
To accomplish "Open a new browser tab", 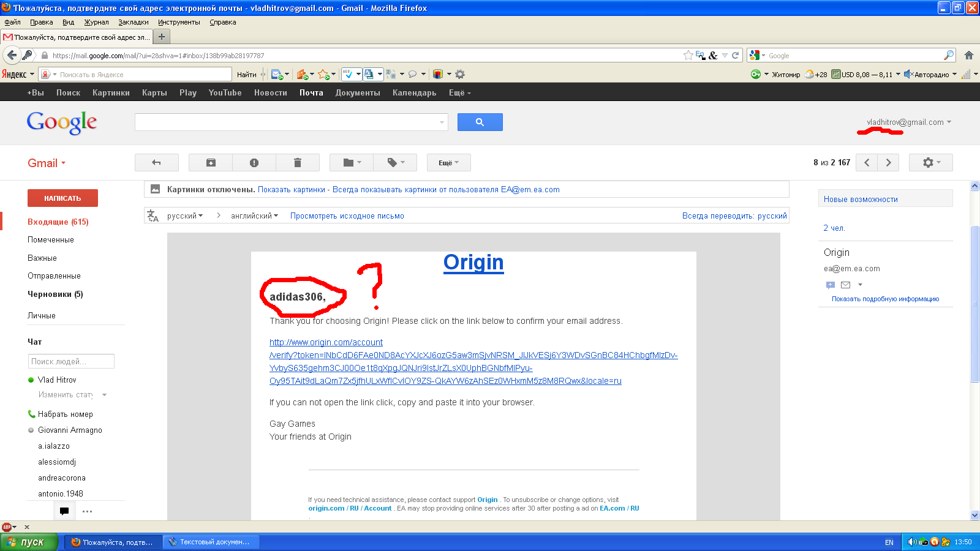I will (x=162, y=37).
